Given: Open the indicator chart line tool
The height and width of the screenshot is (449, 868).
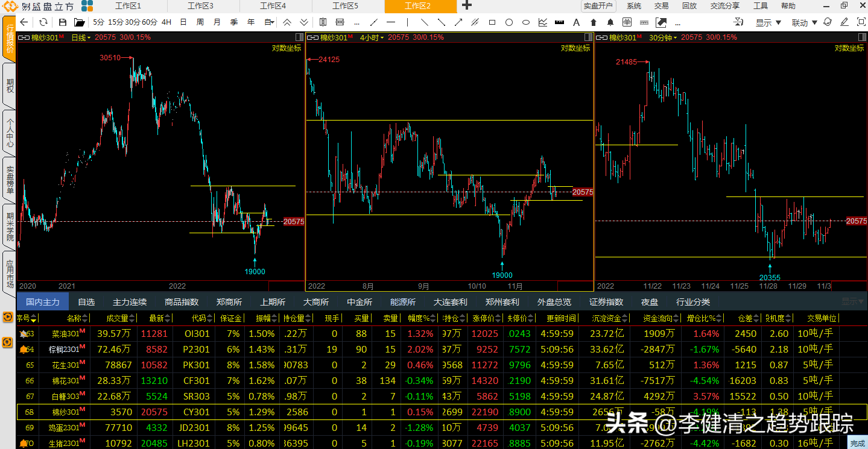Looking at the screenshot, I should tap(543, 22).
